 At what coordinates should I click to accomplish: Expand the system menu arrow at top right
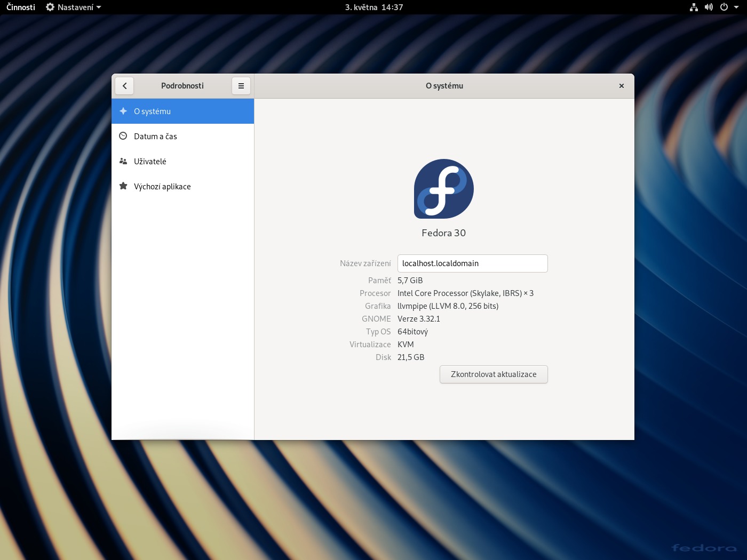736,7
